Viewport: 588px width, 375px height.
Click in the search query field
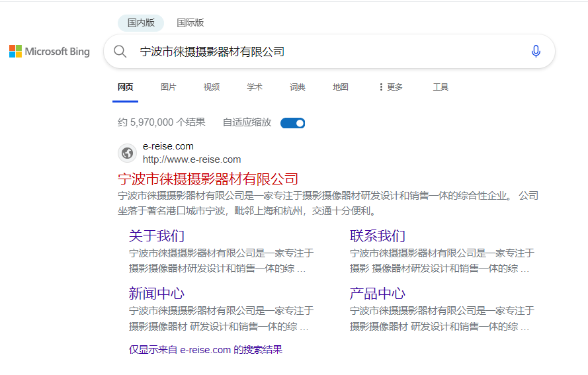click(330, 52)
